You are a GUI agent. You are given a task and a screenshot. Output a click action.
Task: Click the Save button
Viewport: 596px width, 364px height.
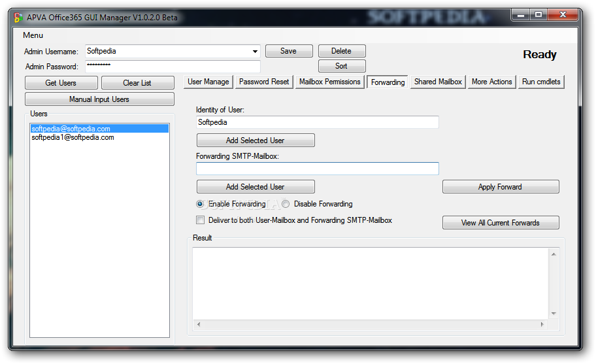point(289,51)
